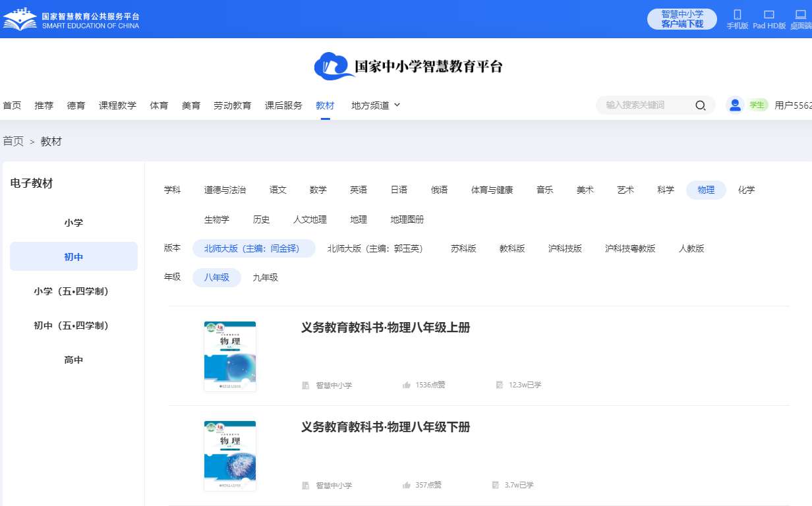The image size is (812, 506).
Task: Choose the 人文地理 subject
Action: tap(310, 219)
